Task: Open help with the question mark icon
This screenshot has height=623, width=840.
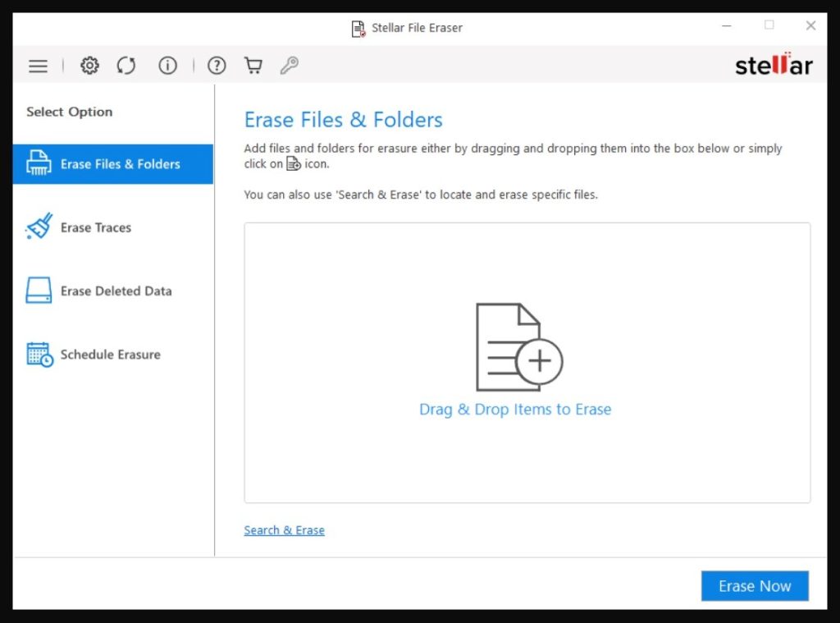Action: pos(217,66)
